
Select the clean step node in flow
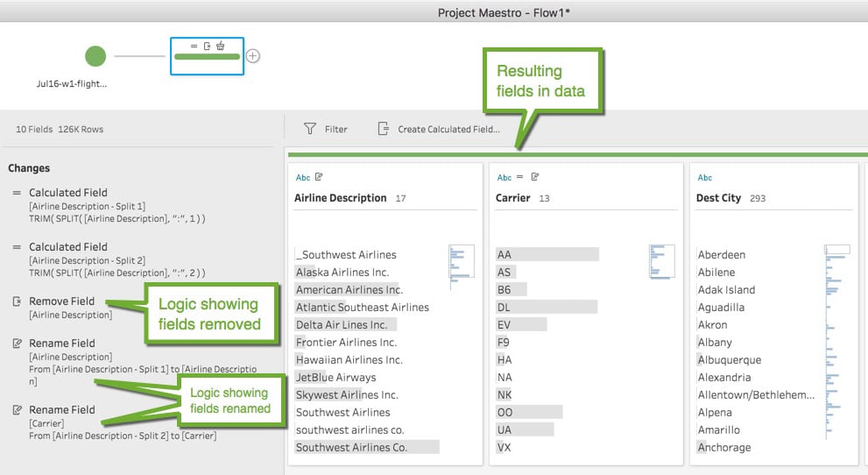207,56
